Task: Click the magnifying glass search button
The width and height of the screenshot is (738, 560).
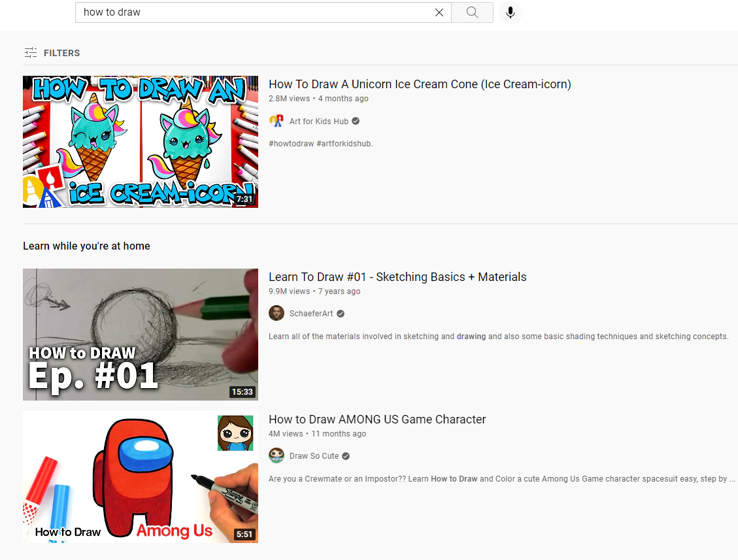Action: point(472,12)
